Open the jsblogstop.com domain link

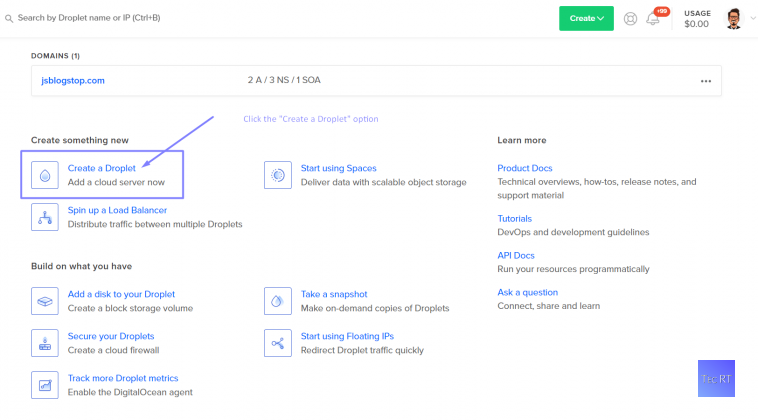coord(73,81)
